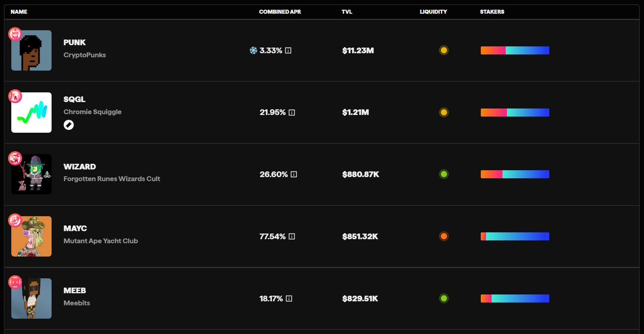Click the green liquidity dot for WIZARD

(x=444, y=174)
